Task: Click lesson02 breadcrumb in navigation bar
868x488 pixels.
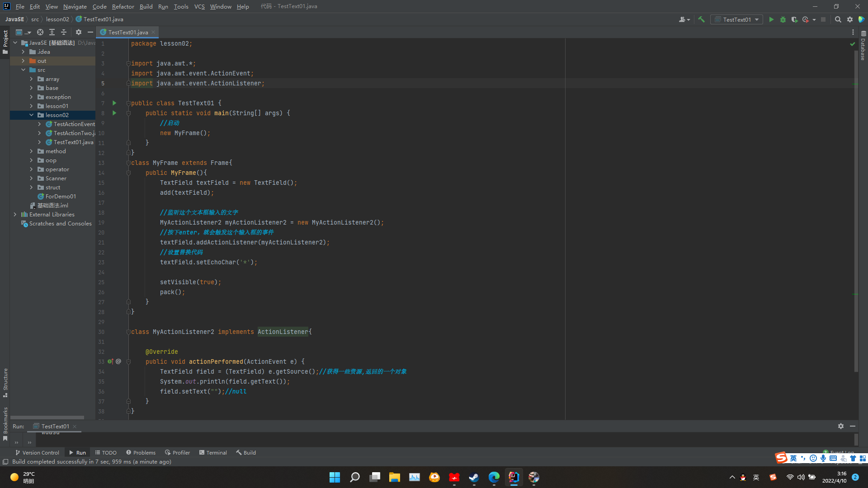Action: (x=57, y=19)
